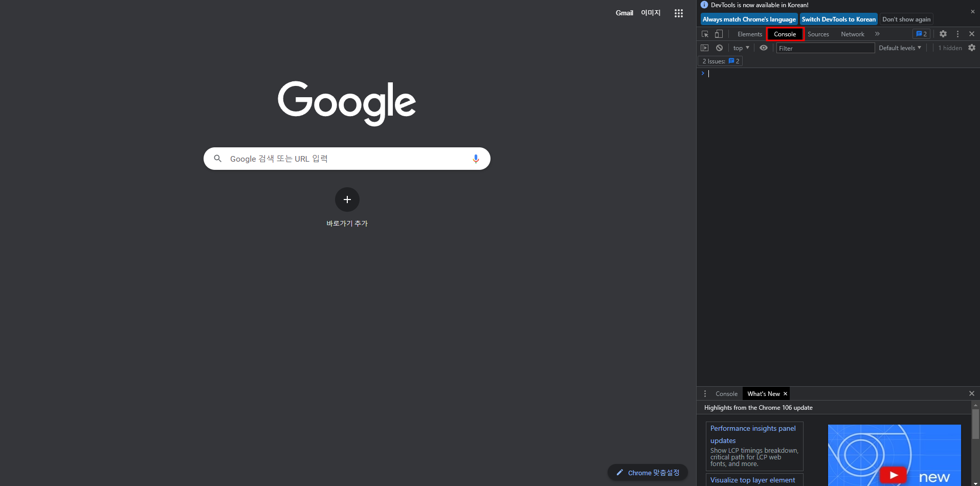Open the DevTools three-dot customize menu

click(x=957, y=34)
